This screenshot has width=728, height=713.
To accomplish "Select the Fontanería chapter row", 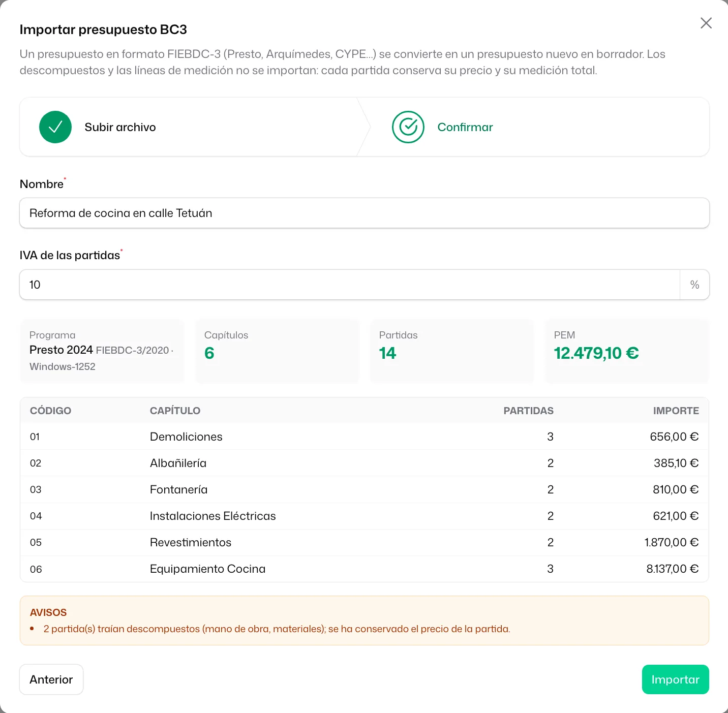I will 365,489.
